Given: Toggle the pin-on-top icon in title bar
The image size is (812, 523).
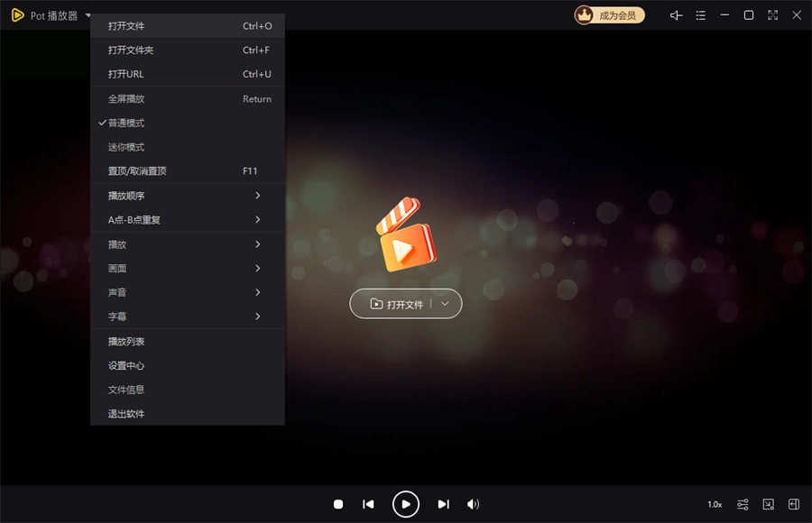Looking at the screenshot, I should click(x=676, y=15).
